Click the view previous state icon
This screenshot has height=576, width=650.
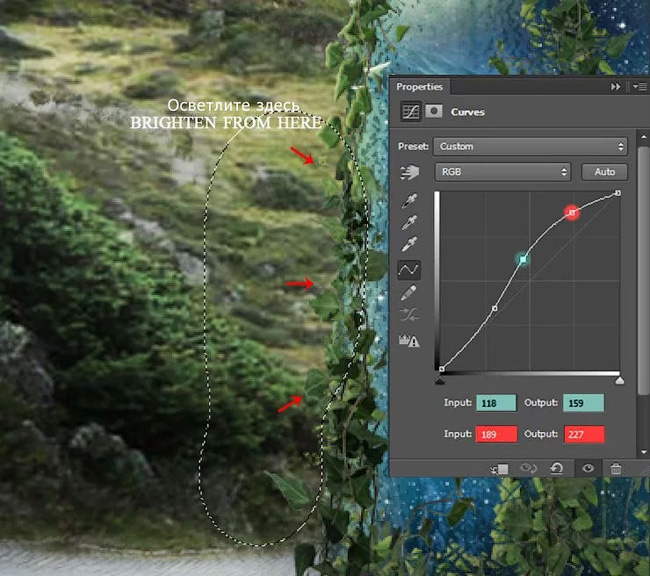[529, 469]
